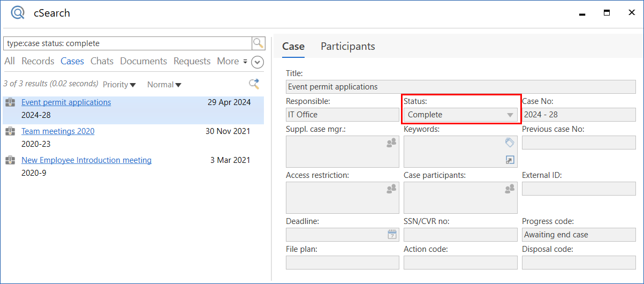Click case number 2020-9 text
This screenshot has width=644, height=284.
[34, 173]
